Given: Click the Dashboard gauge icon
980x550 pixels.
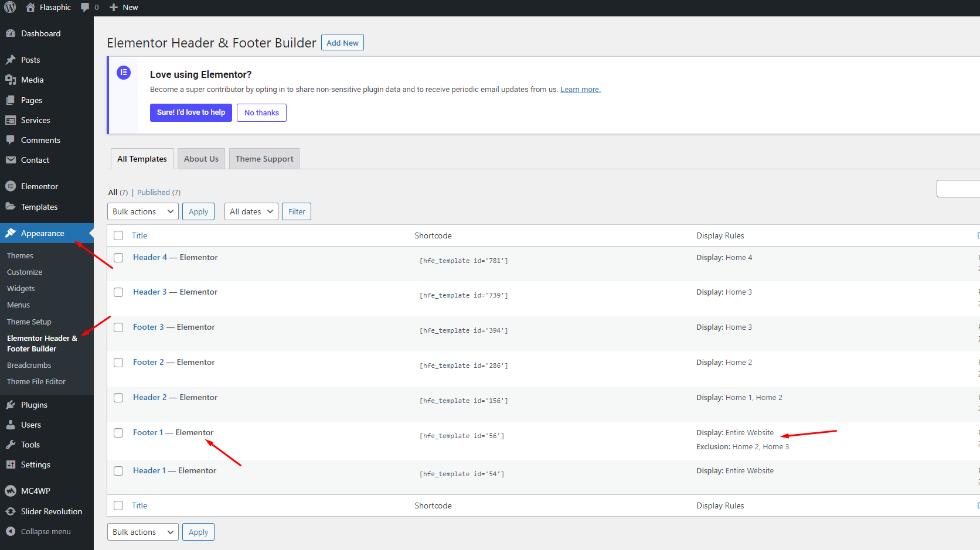Looking at the screenshot, I should pos(11,33).
